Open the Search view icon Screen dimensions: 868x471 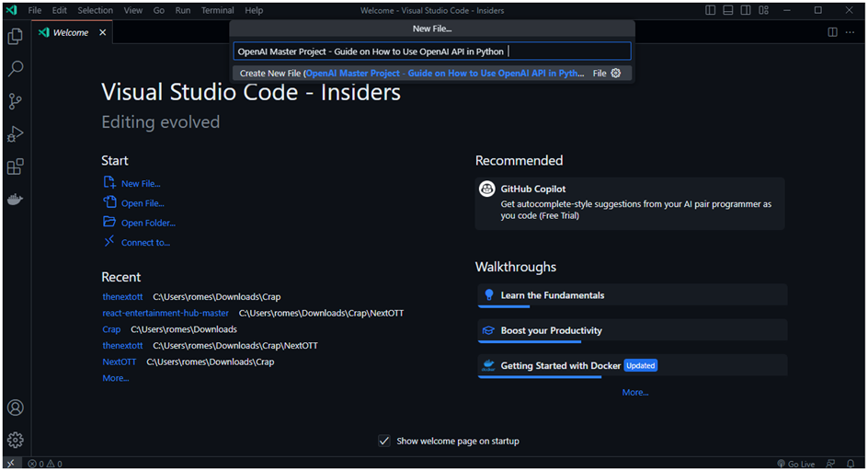(16, 69)
